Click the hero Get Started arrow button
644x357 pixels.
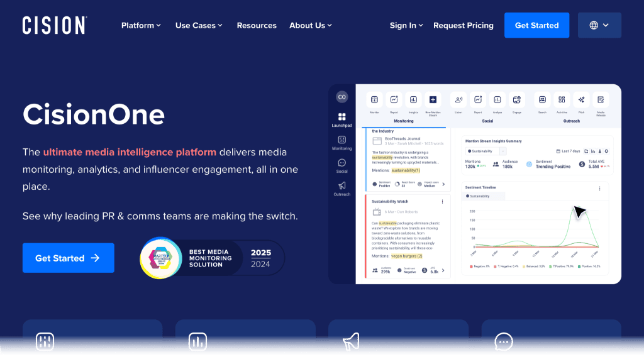(x=68, y=258)
